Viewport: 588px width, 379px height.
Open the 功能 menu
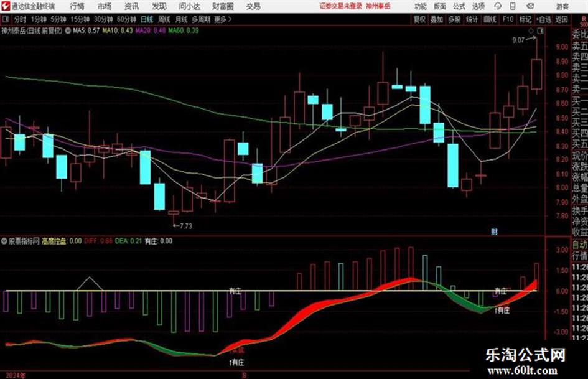click(x=421, y=6)
